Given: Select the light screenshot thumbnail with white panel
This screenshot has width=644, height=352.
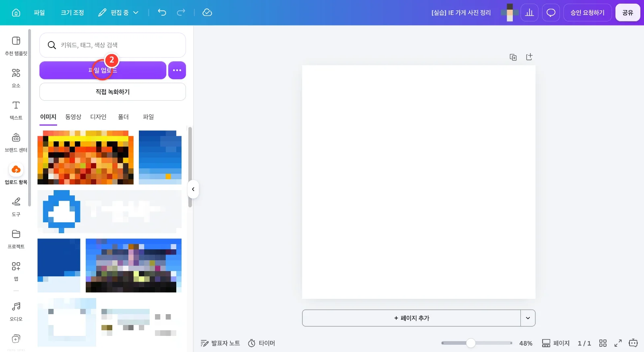Looking at the screenshot, I should point(67,322).
